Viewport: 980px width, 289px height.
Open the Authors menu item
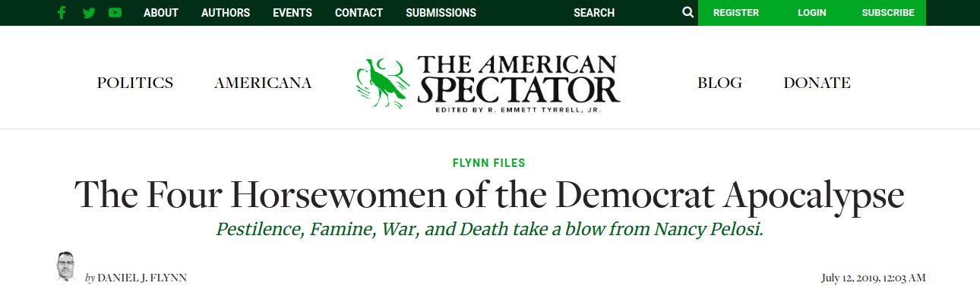click(x=226, y=13)
